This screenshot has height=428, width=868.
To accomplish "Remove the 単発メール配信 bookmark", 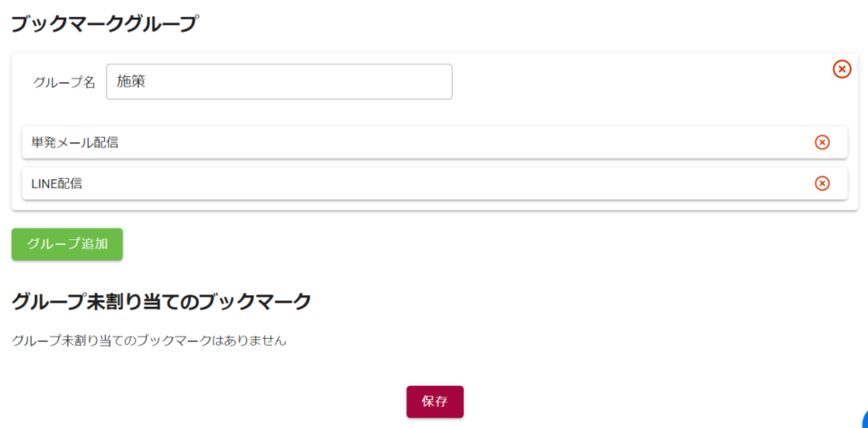I will tap(821, 142).
